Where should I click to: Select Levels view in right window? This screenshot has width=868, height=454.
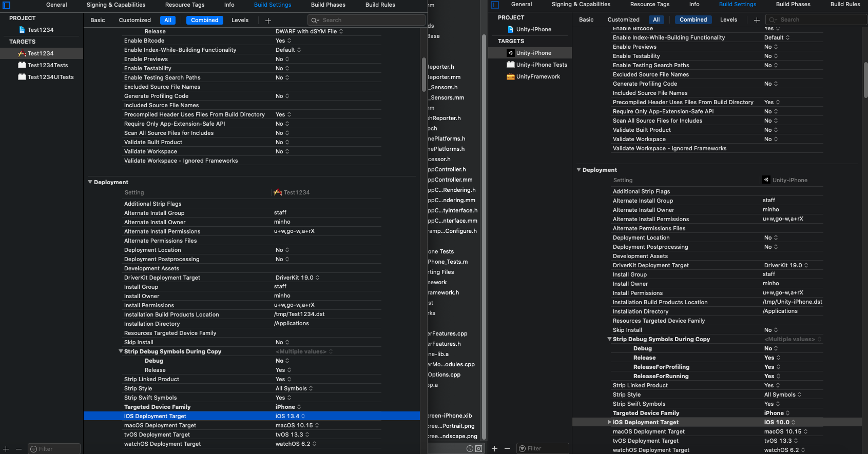[728, 19]
